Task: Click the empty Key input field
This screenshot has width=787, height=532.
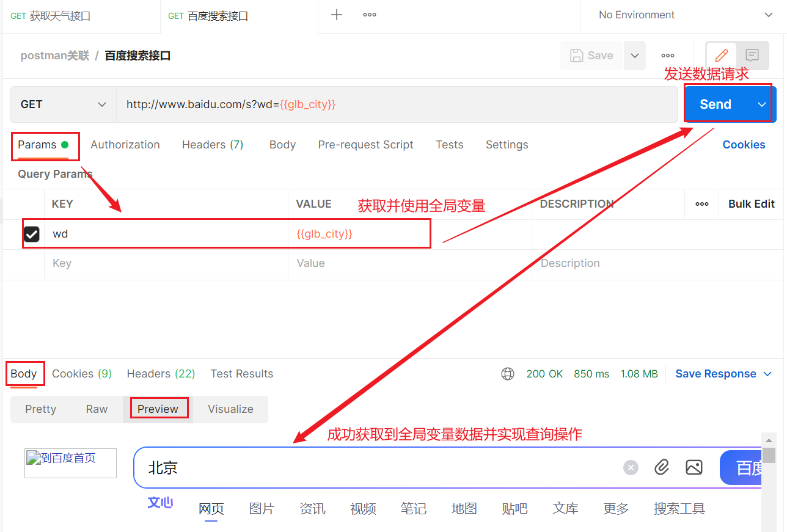Action: coord(166,264)
